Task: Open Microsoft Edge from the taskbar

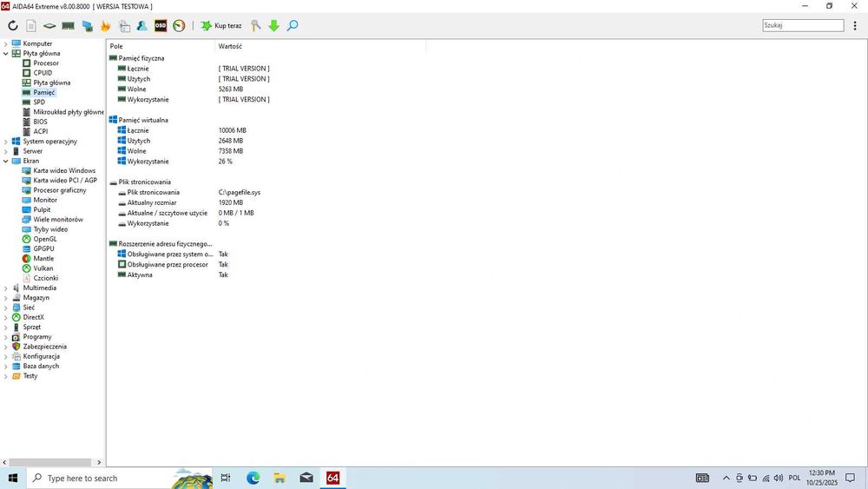Action: point(253,478)
